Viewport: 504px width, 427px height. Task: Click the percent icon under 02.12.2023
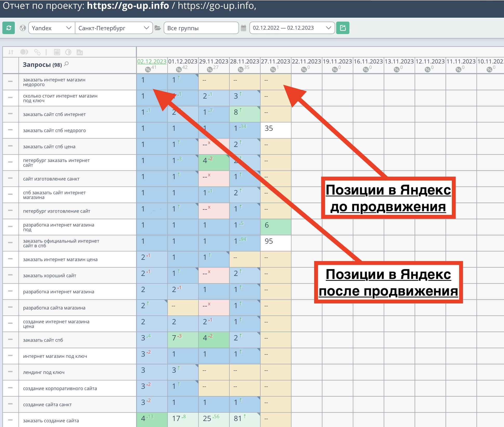click(x=148, y=69)
